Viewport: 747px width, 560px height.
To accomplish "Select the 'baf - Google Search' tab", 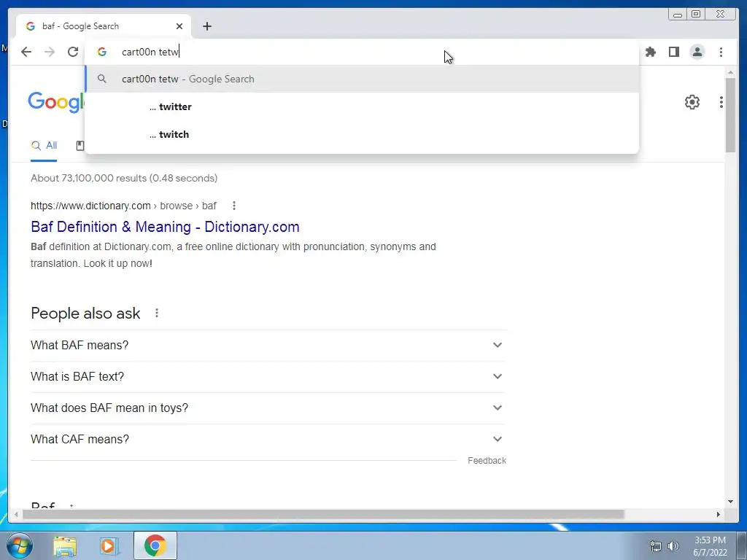I will pyautogui.click(x=104, y=26).
